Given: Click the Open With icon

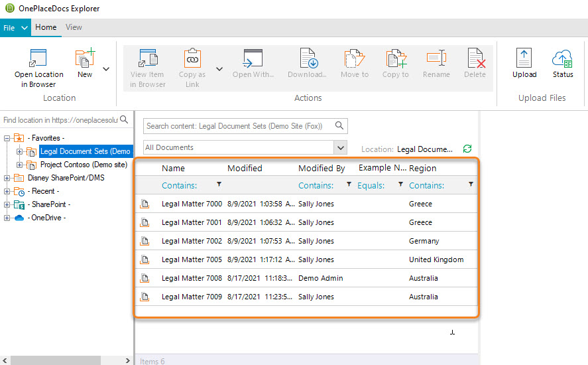Looking at the screenshot, I should [x=253, y=58].
